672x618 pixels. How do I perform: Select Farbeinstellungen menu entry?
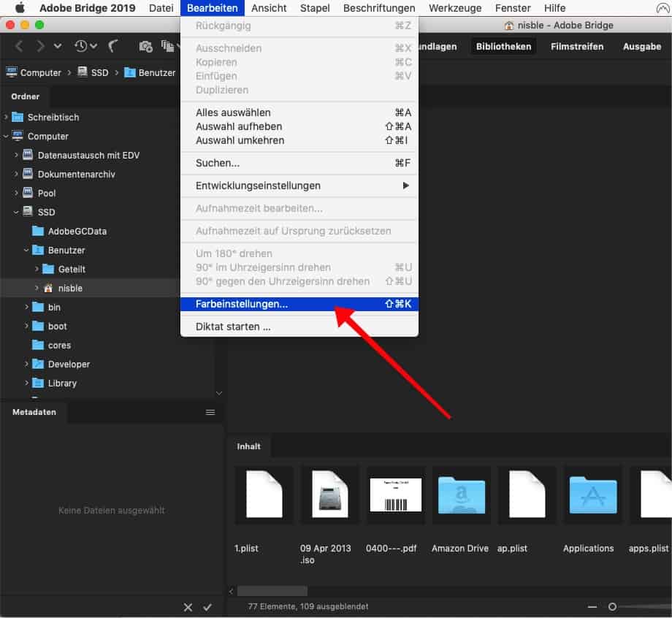242,304
